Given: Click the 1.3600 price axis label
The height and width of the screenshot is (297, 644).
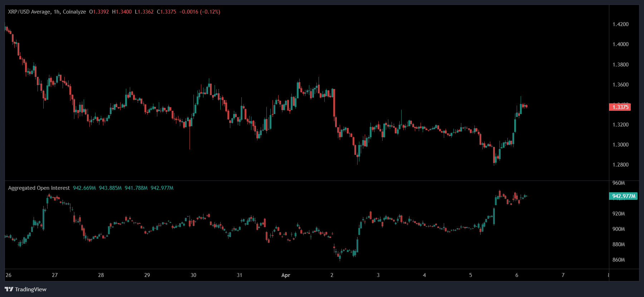Looking at the screenshot, I should [x=620, y=85].
